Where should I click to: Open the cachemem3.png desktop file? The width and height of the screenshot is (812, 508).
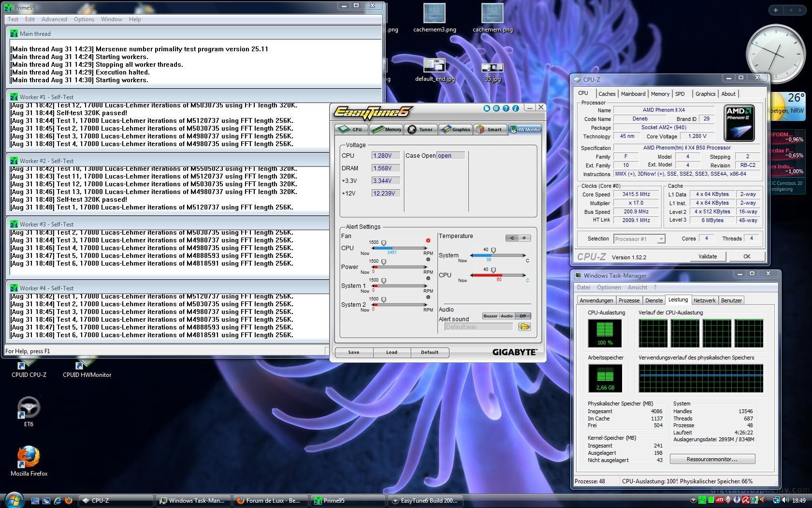(x=435, y=18)
